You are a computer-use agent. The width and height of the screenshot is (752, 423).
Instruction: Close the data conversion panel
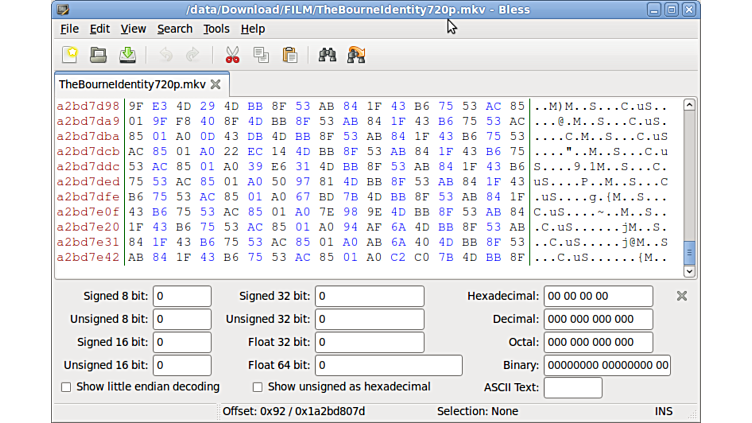tap(682, 296)
